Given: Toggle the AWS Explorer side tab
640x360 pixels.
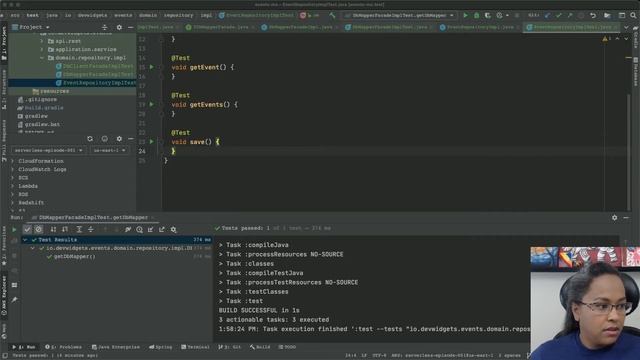Looking at the screenshot, I should tap(4, 295).
